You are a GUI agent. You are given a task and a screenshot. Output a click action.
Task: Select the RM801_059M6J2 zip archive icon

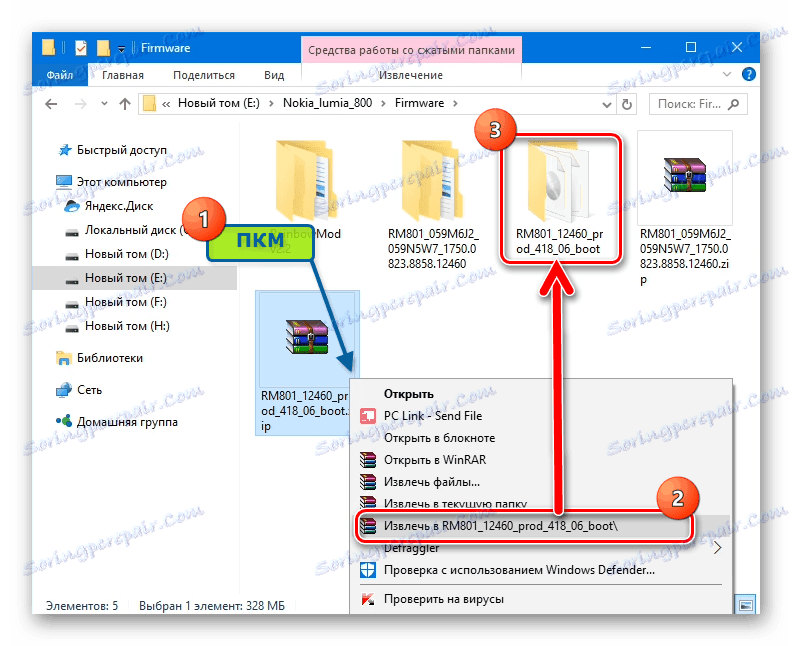coord(684,175)
